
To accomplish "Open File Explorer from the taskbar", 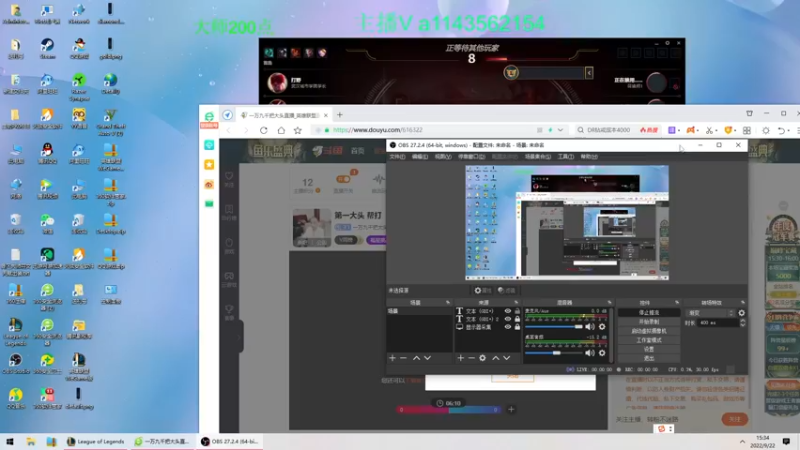I will (x=31, y=442).
